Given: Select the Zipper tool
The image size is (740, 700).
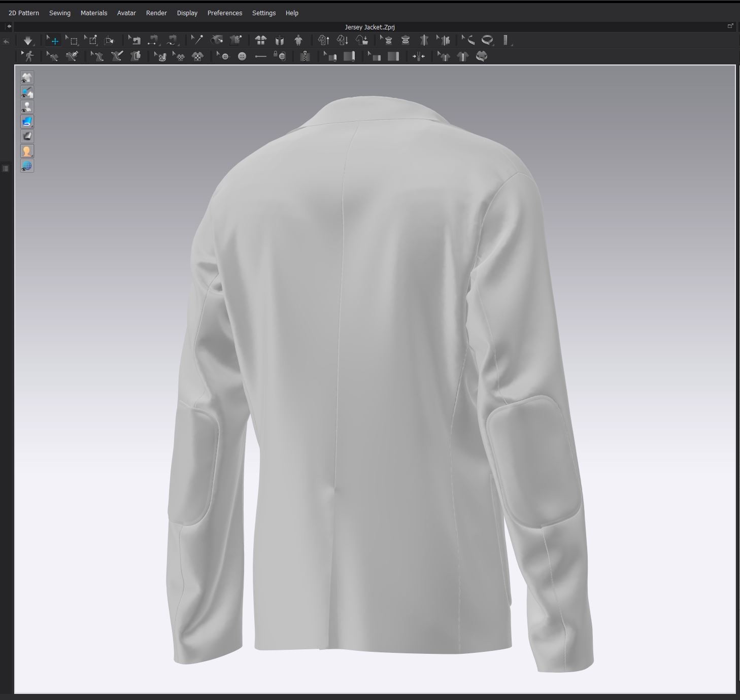Looking at the screenshot, I should click(x=305, y=56).
